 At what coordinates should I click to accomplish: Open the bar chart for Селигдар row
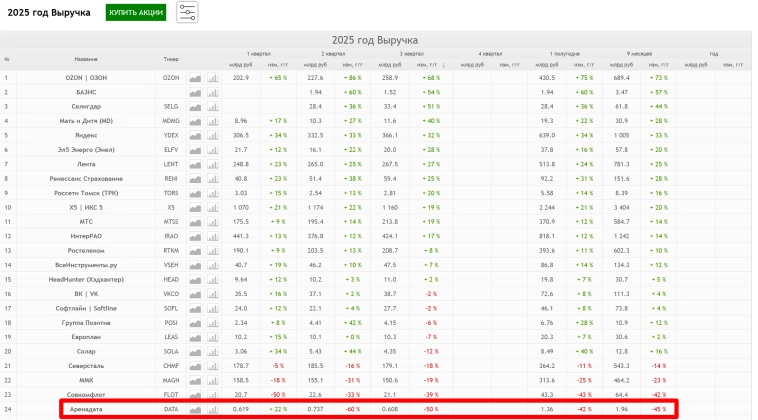[212, 105]
